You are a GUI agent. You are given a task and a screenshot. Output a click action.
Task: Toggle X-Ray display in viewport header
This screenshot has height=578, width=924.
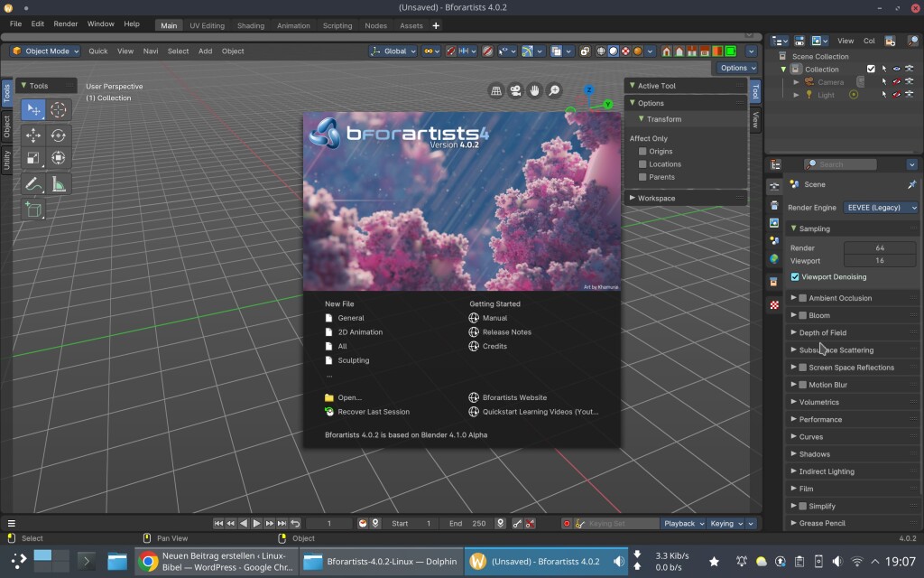click(585, 51)
